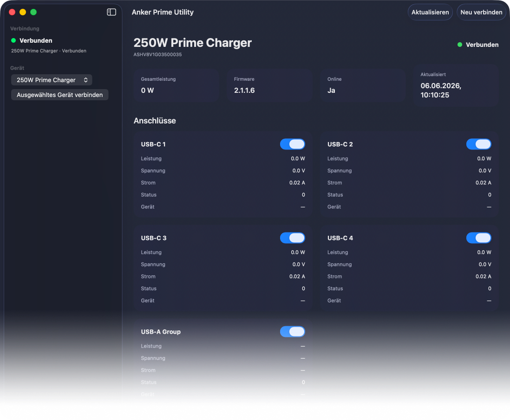The width and height of the screenshot is (510, 420).
Task: Click the USB-C 4 card title
Action: coord(340,238)
